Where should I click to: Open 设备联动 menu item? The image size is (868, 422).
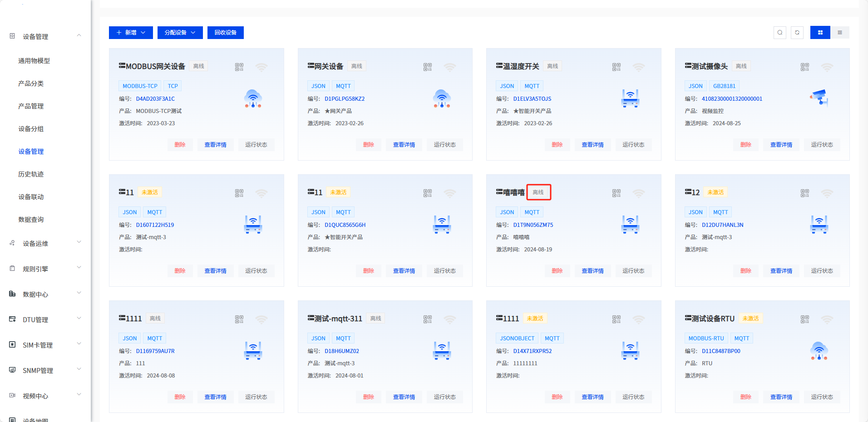(x=31, y=197)
